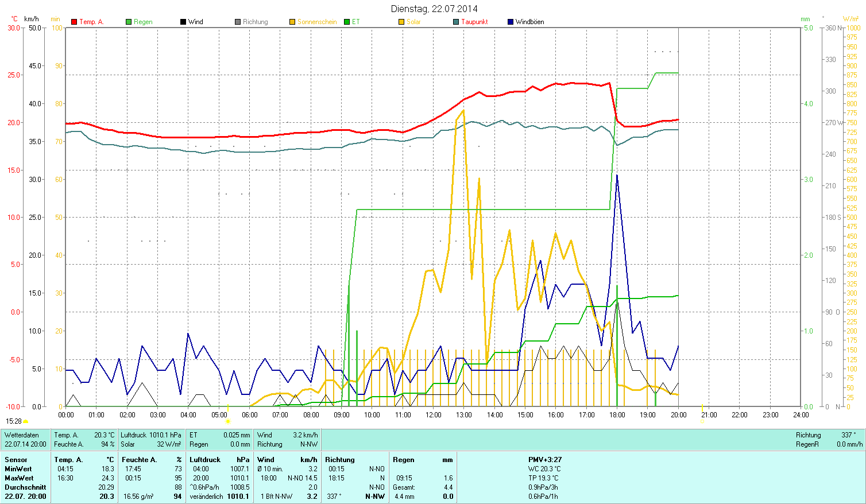
Task: Click the Luftdruck 1010.1 hPa reading
Action: [151, 435]
